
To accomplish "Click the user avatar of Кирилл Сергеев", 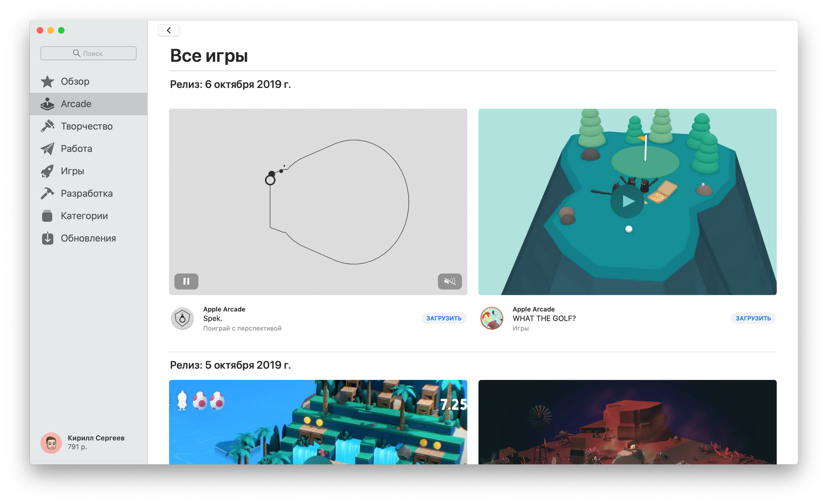I will pyautogui.click(x=51, y=443).
